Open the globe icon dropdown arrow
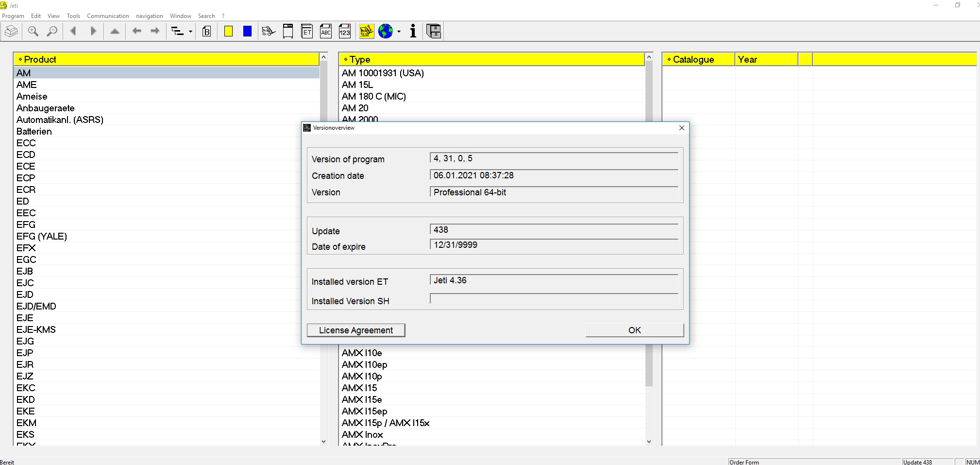 (x=398, y=31)
